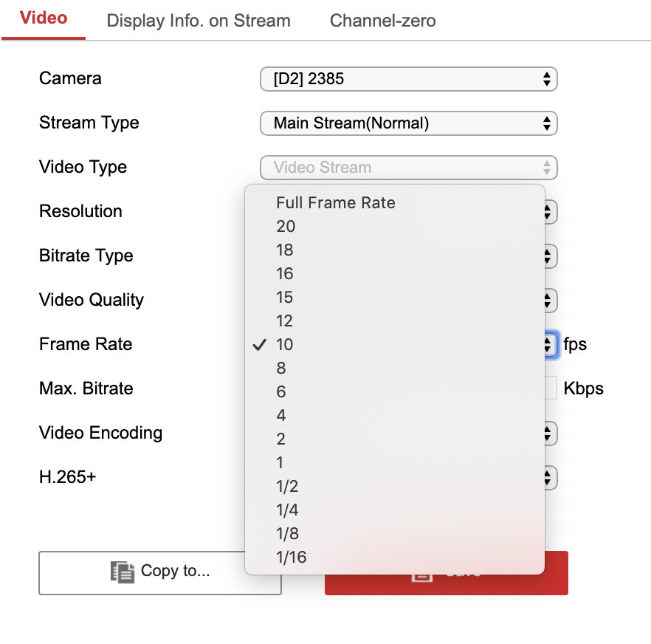The image size is (651, 644).
Task: Open the Bitrate Type dropdown
Action: pyautogui.click(x=547, y=256)
